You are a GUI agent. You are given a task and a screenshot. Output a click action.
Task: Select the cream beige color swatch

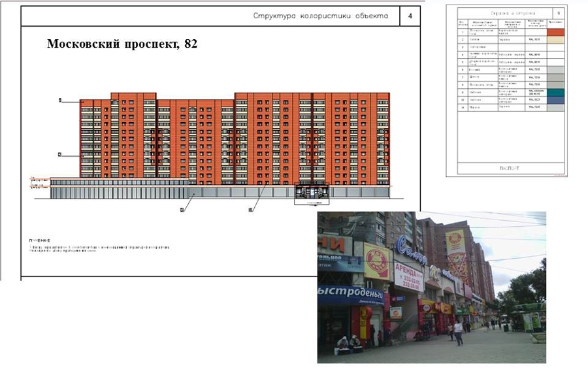click(556, 40)
